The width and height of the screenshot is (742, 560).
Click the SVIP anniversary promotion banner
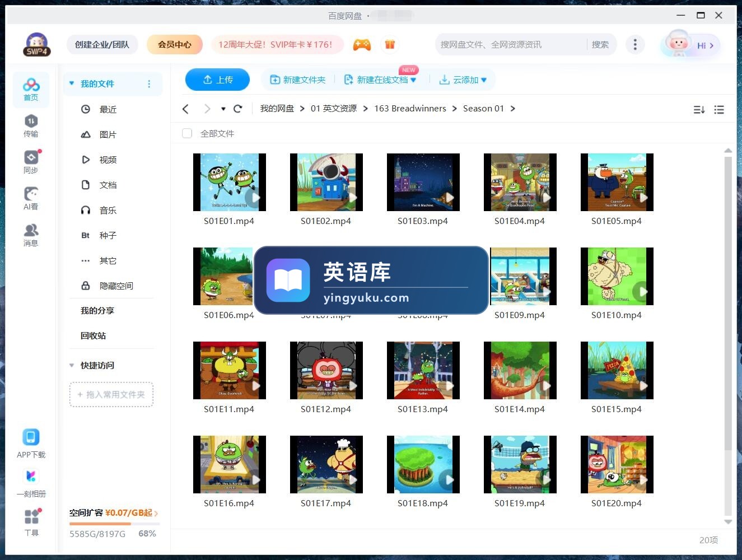pos(277,44)
